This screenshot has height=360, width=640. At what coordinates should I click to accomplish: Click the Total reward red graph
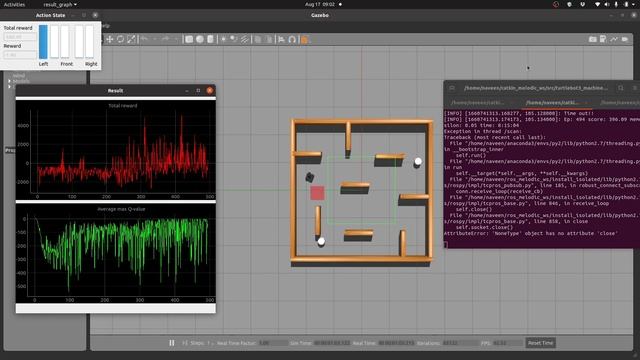pyautogui.click(x=116, y=150)
